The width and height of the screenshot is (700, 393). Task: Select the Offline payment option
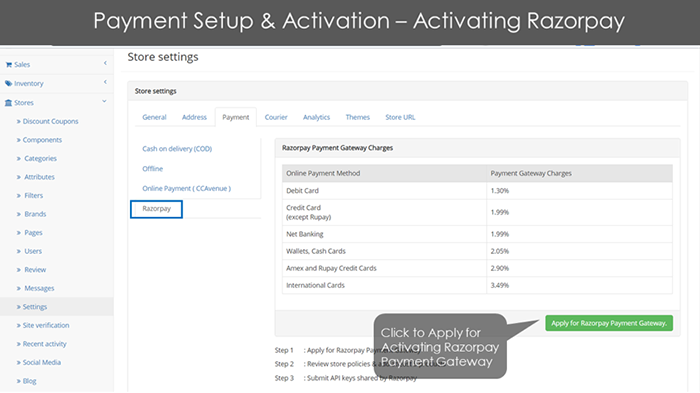tap(153, 169)
